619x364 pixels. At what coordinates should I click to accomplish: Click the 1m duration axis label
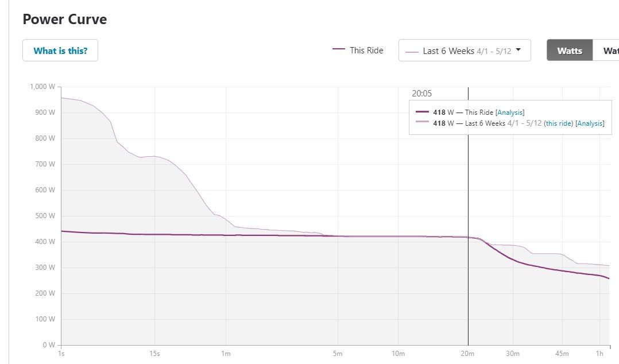[226, 354]
